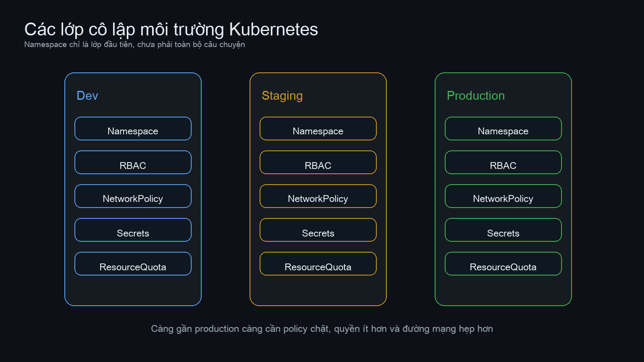Click the RBAC box under Production
Viewport: 644px width, 362px height.
coord(503,162)
